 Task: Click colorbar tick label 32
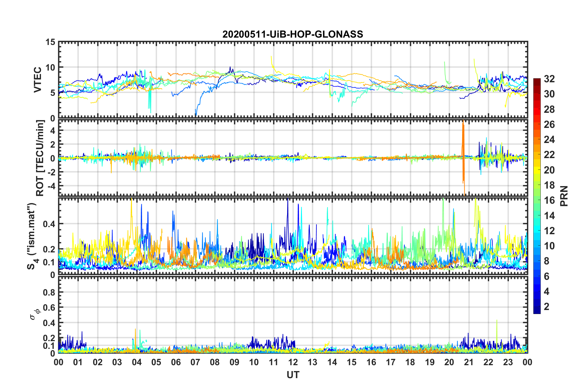point(549,79)
